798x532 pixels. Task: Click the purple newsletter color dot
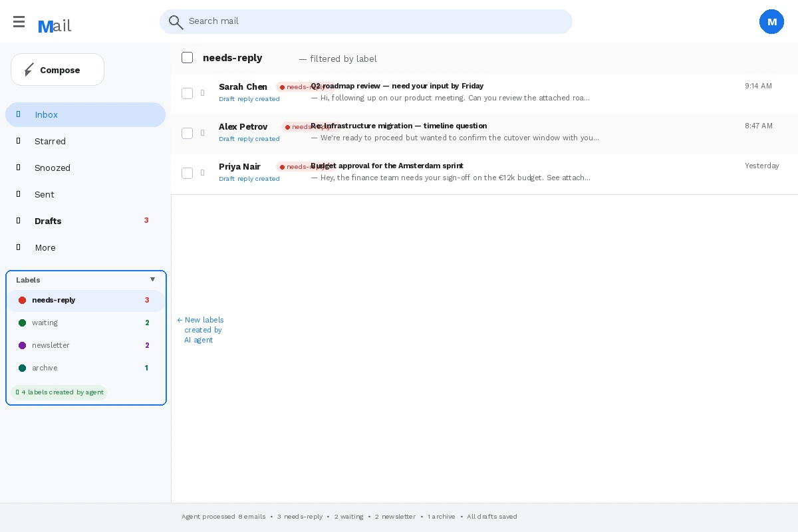pos(22,345)
